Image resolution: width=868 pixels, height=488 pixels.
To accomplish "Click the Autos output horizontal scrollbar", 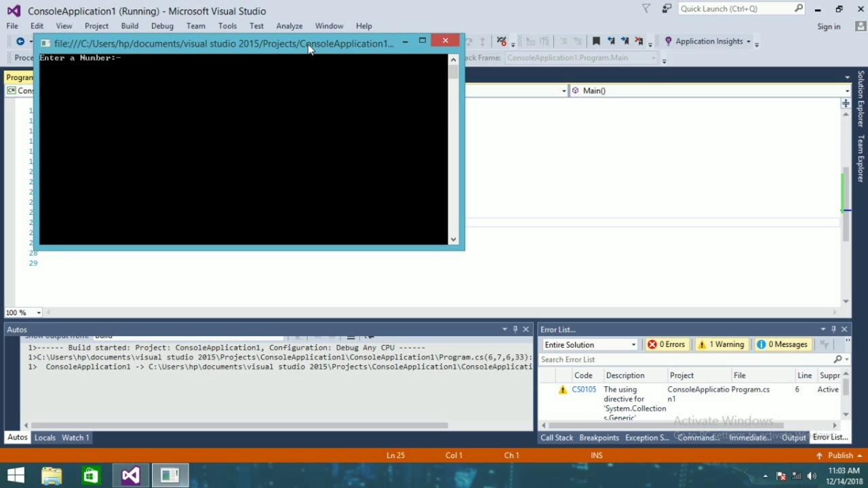I will point(239,426).
